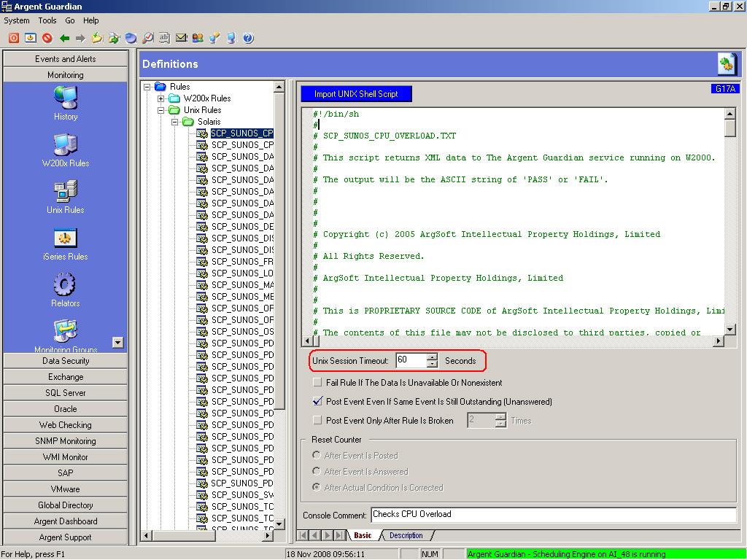Viewport: 747px width, 560px height.
Task: Click the red prohibited stop toolbar icon
Action: (x=47, y=38)
